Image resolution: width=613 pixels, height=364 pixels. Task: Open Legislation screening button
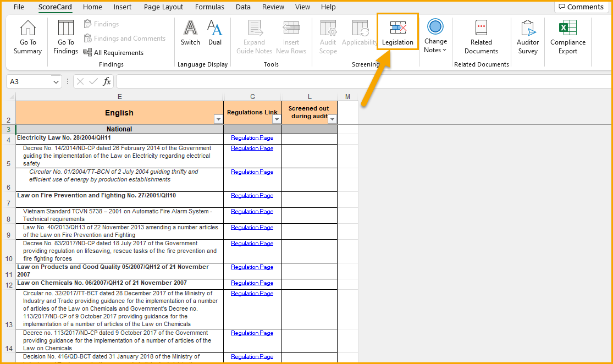click(397, 32)
